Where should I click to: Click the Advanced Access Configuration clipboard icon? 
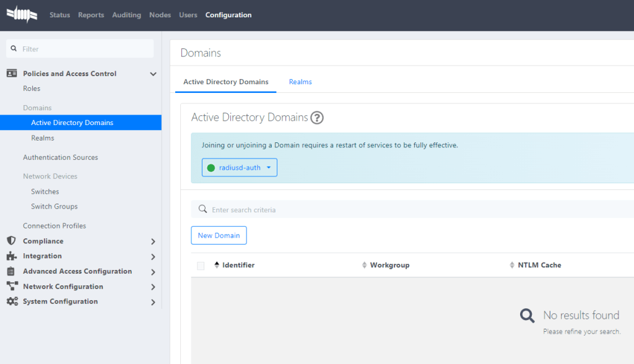[11, 271]
